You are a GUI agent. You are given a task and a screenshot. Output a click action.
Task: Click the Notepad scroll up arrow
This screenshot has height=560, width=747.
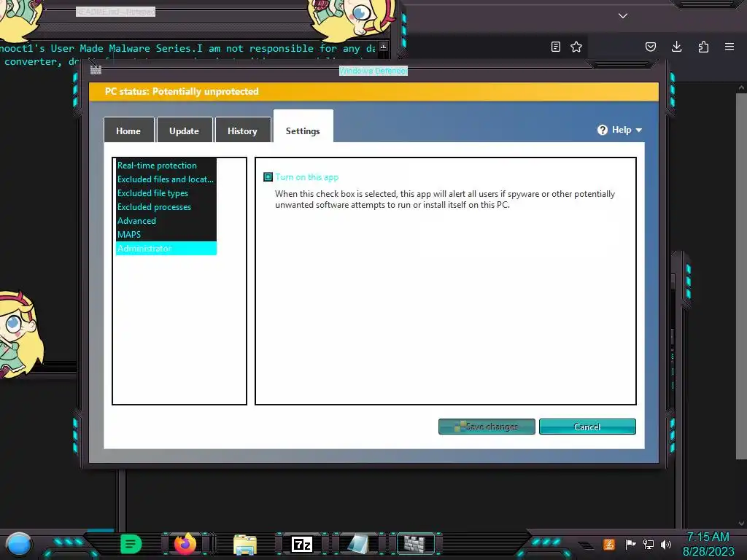(384, 47)
